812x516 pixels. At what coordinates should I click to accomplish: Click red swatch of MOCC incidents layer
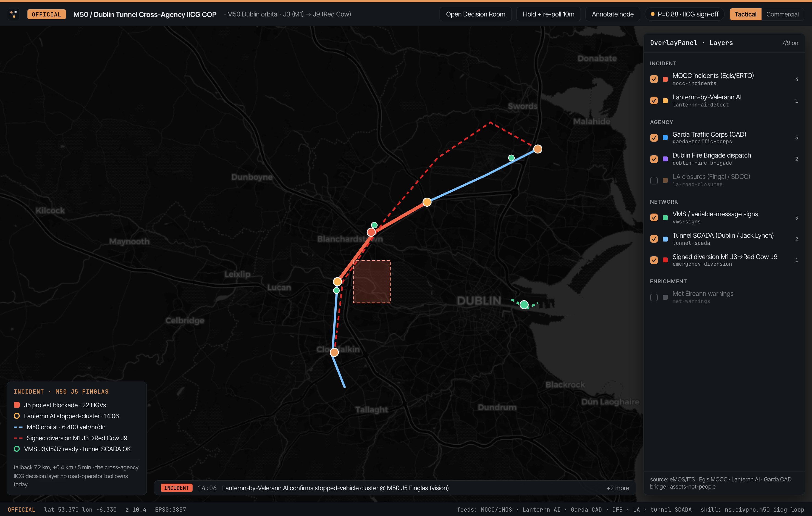pos(665,79)
